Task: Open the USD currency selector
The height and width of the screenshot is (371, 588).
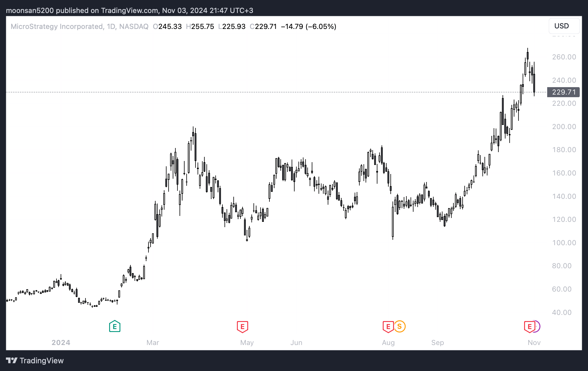Action: point(564,26)
